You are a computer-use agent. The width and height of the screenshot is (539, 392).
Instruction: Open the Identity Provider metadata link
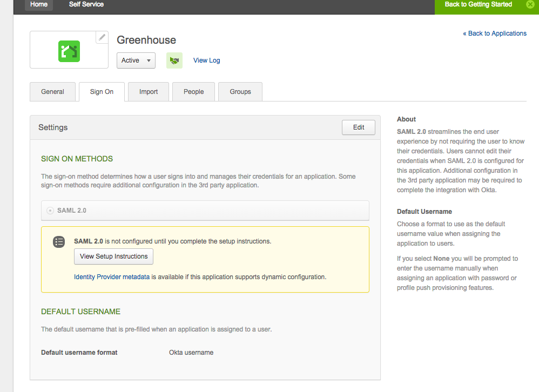(112, 277)
